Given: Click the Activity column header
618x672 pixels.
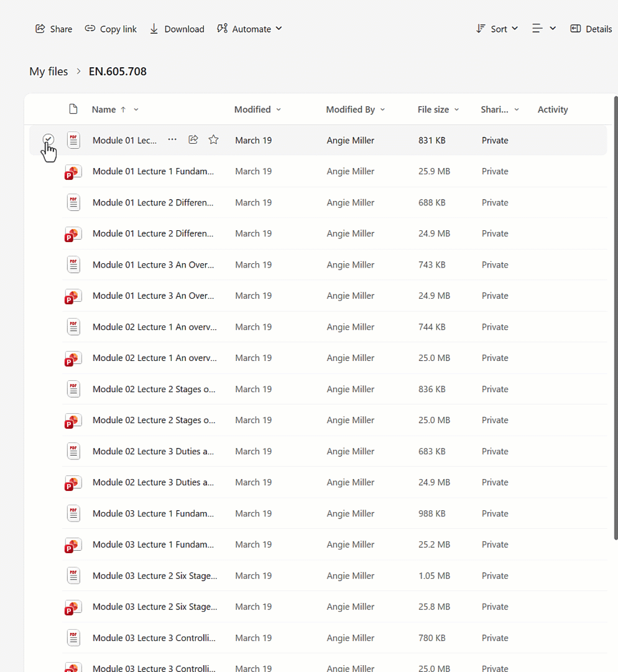Looking at the screenshot, I should (553, 110).
